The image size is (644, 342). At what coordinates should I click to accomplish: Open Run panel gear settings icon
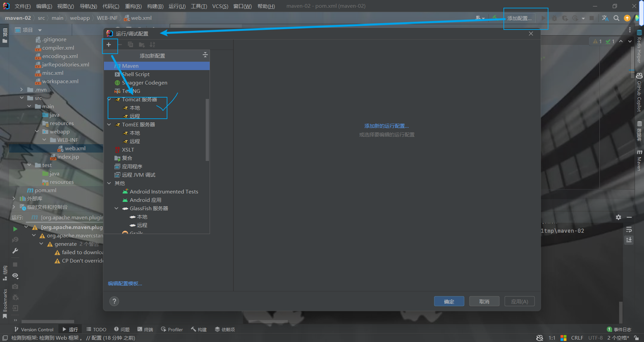pos(619,217)
